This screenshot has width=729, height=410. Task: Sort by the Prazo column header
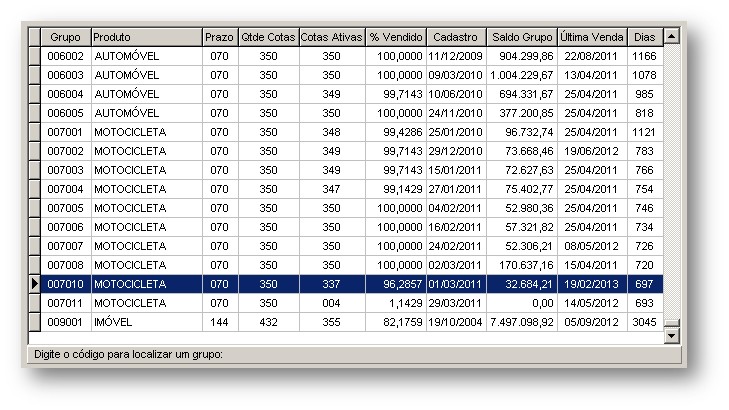220,37
